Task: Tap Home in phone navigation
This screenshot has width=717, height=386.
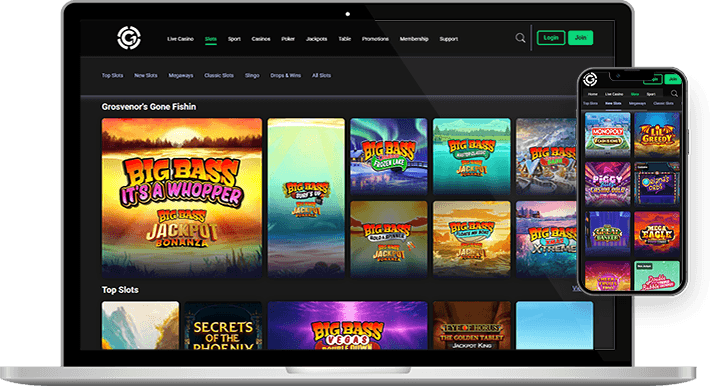Action: pyautogui.click(x=593, y=94)
